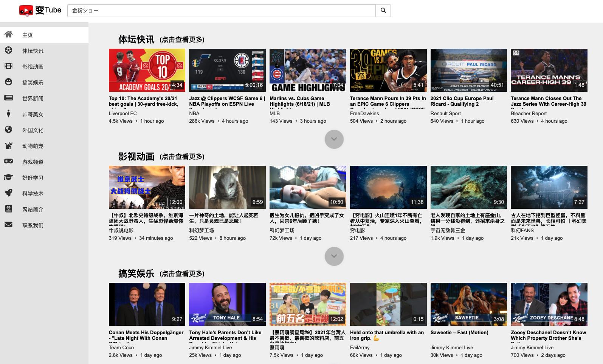This screenshot has width=603, height=364.
Task: Click the newspaper world news icon
Action: click(x=8, y=98)
